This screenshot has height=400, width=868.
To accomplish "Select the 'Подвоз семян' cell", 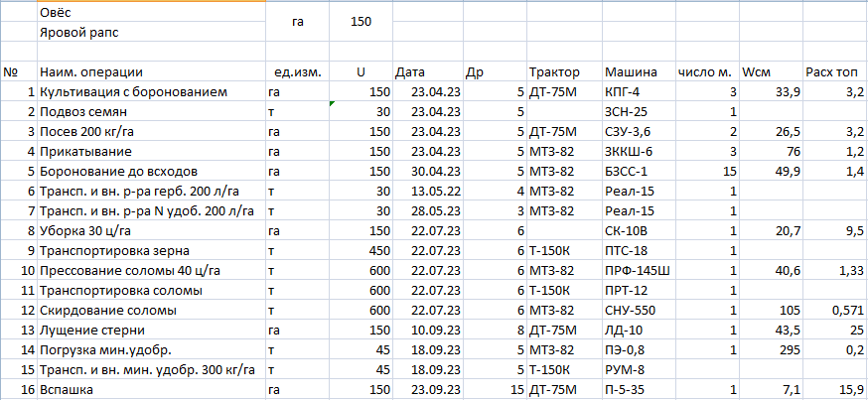I will (x=152, y=112).
